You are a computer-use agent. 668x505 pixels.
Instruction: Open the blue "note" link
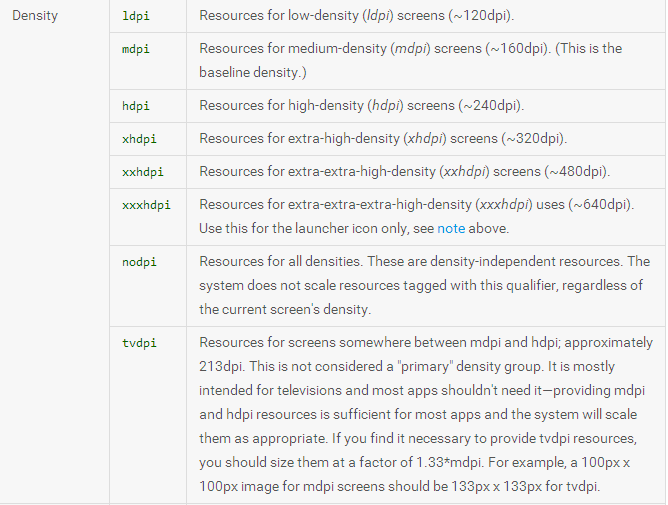coord(451,228)
